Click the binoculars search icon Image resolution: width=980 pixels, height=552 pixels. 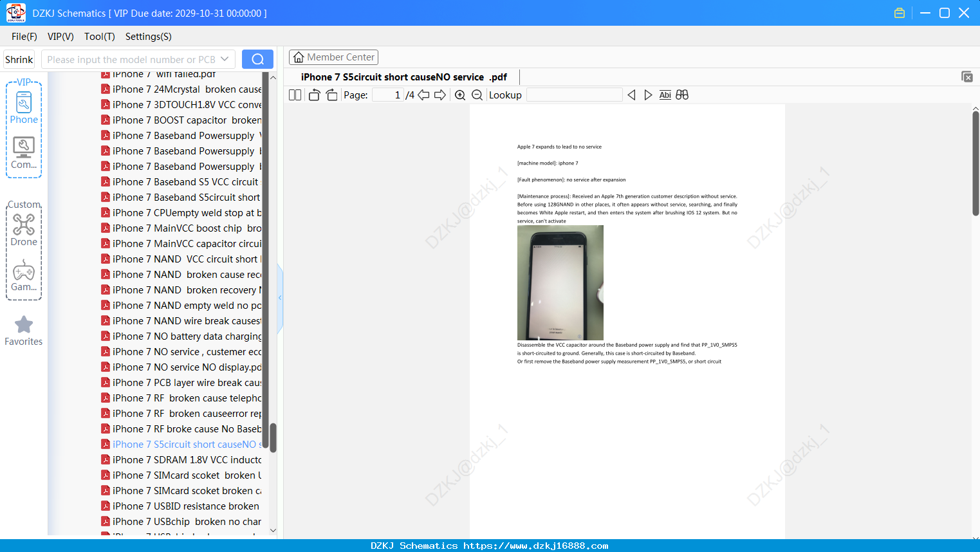(x=682, y=95)
